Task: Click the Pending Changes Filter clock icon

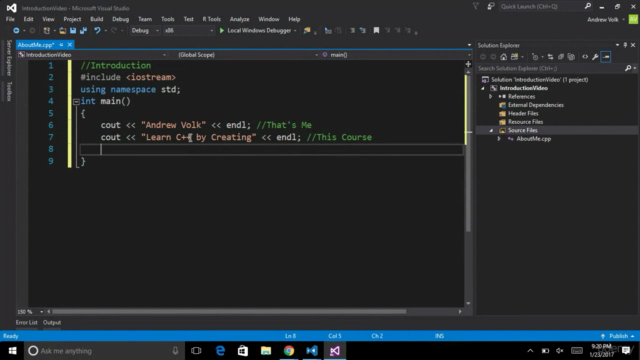Action: [535, 57]
